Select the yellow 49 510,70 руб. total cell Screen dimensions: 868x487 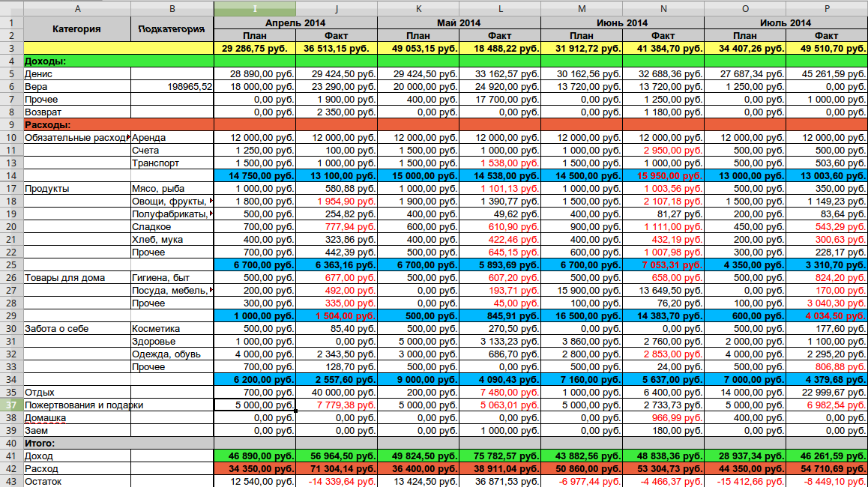(x=826, y=49)
